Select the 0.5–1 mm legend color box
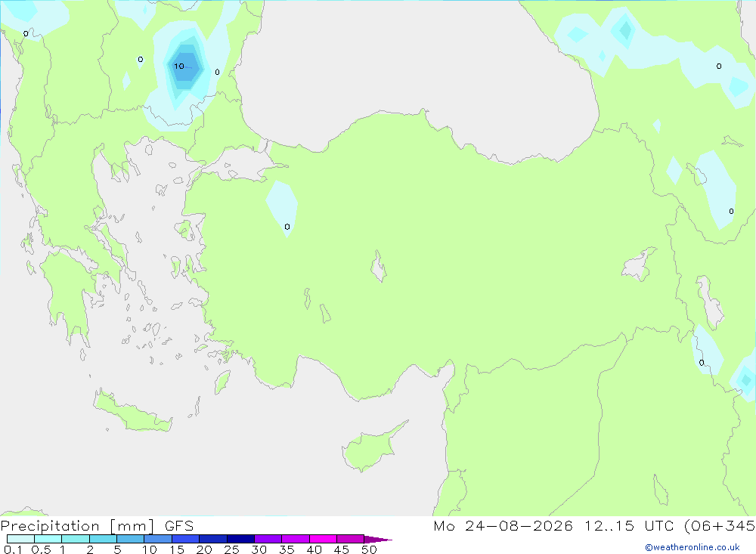Image resolution: width=756 pixels, height=554 pixels. tap(48, 539)
